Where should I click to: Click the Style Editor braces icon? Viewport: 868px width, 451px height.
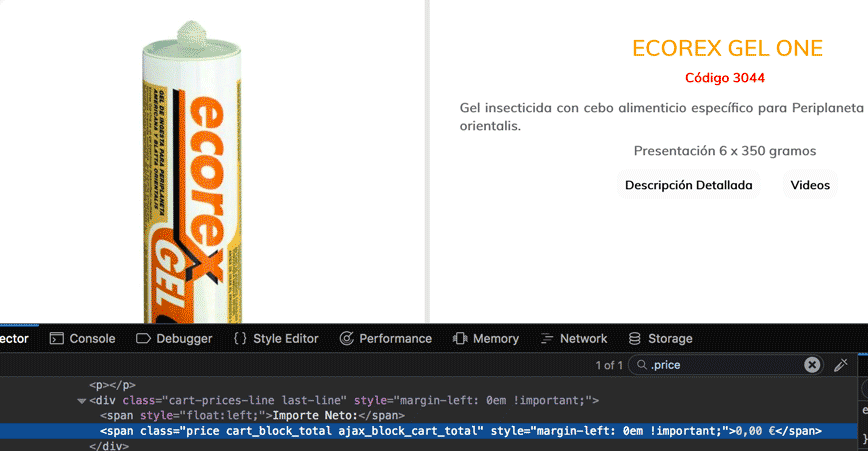[240, 338]
